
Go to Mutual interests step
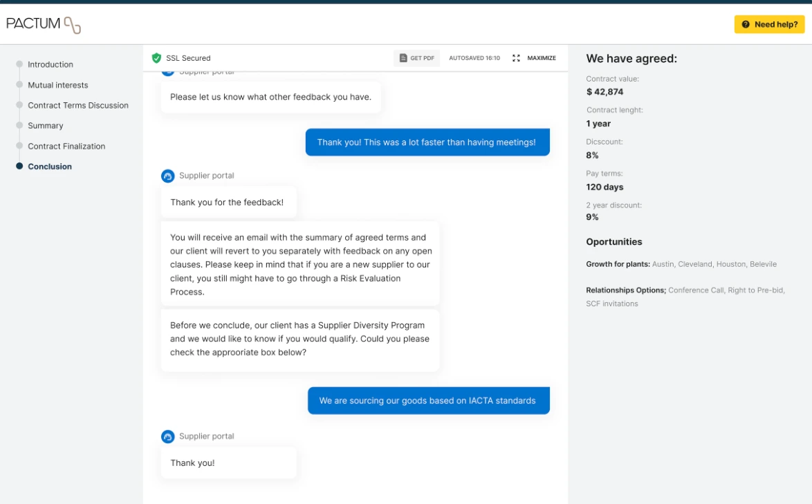click(58, 85)
